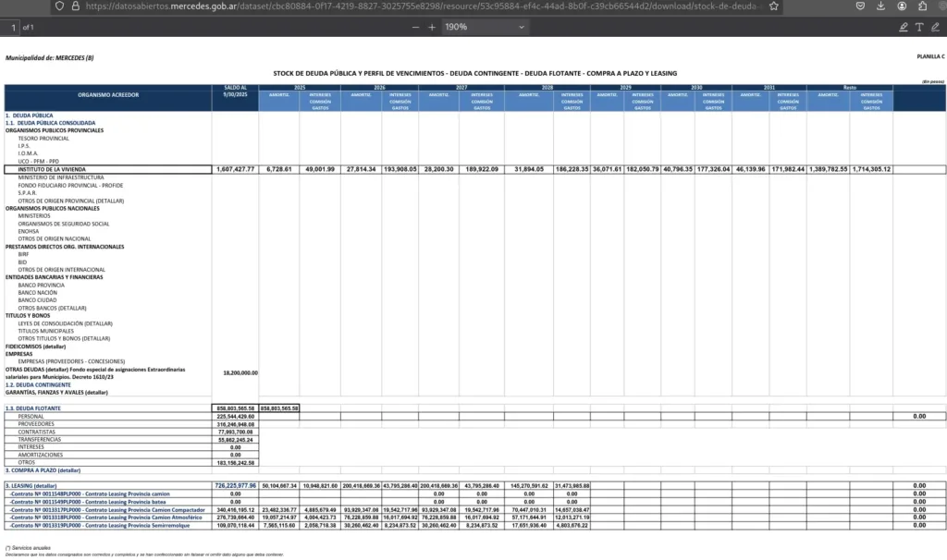
Task: Click the value 18,200,000.00
Action: [240, 373]
